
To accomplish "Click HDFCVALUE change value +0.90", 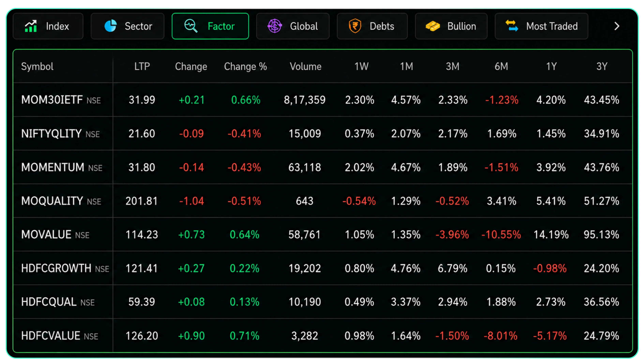I will (191, 336).
